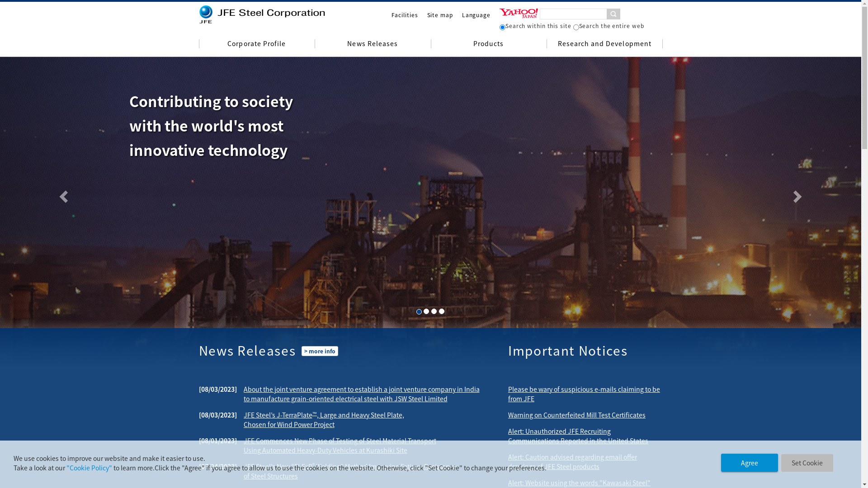Viewport: 868px width, 488px height.
Task: Click the [08/03/2023] date of first news item
Action: [218, 389]
